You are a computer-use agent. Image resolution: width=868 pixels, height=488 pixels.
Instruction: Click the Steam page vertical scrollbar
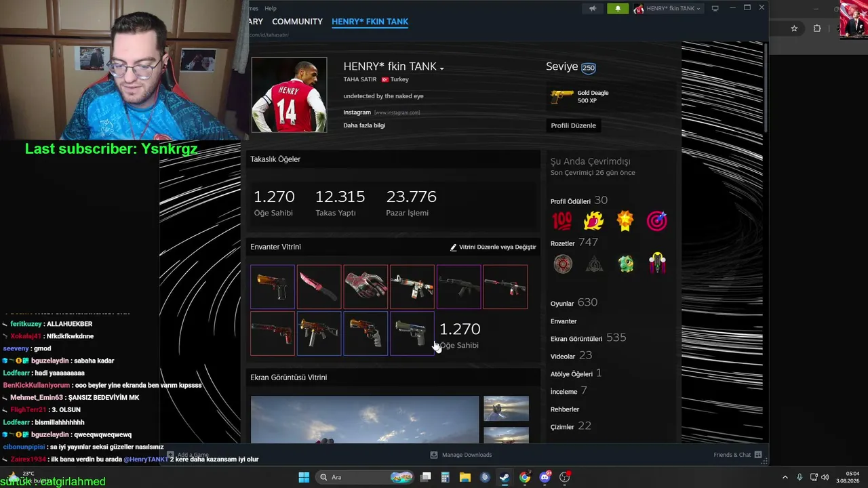pyautogui.click(x=766, y=87)
